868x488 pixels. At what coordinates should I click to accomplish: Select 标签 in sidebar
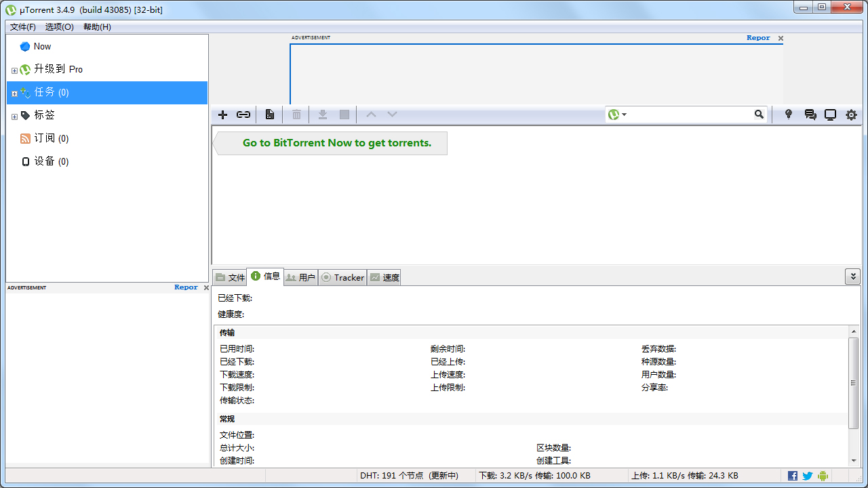[107, 116]
